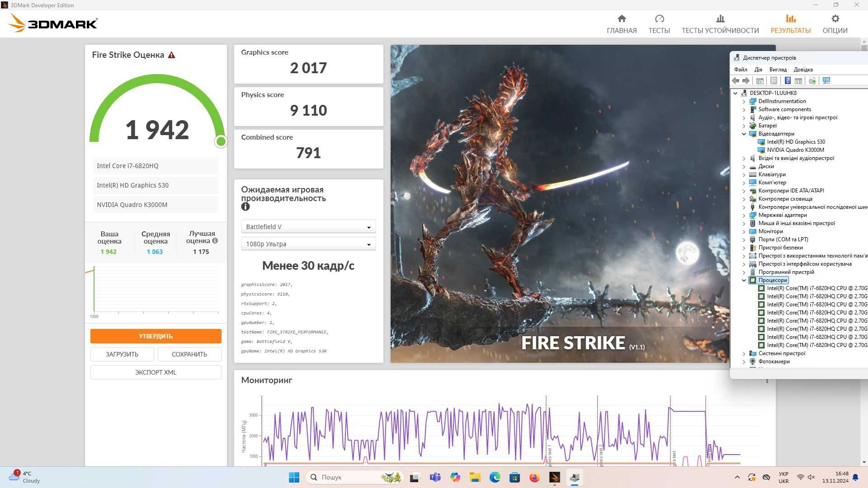Expand the Батареї node

744,126
